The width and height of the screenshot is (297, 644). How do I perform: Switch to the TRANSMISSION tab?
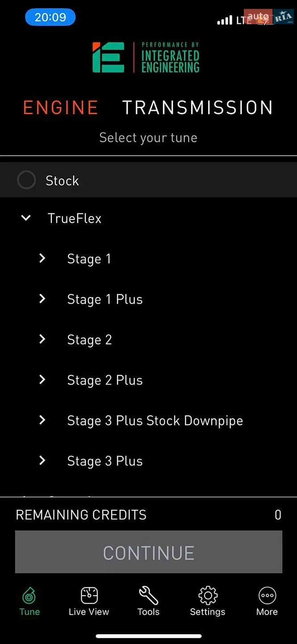pyautogui.click(x=197, y=108)
